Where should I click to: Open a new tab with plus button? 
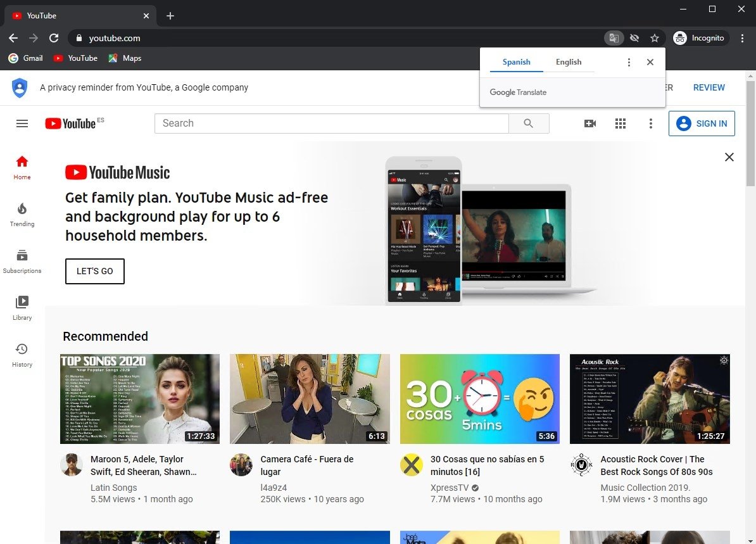coord(170,16)
